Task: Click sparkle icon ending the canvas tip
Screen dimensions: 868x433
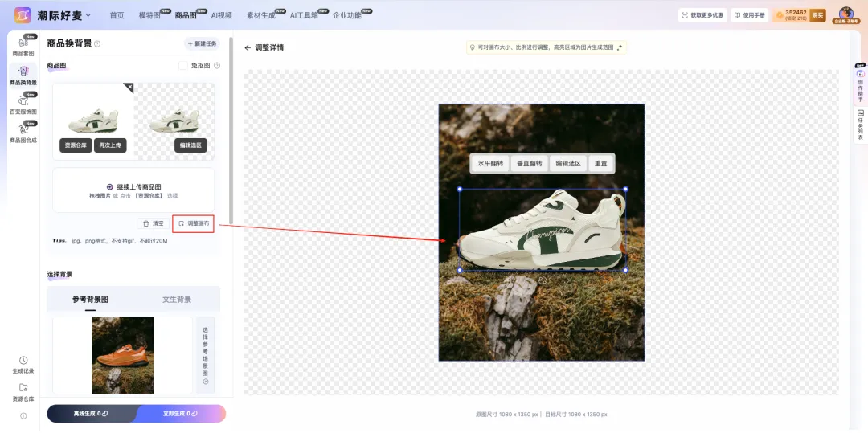Action: pos(620,47)
